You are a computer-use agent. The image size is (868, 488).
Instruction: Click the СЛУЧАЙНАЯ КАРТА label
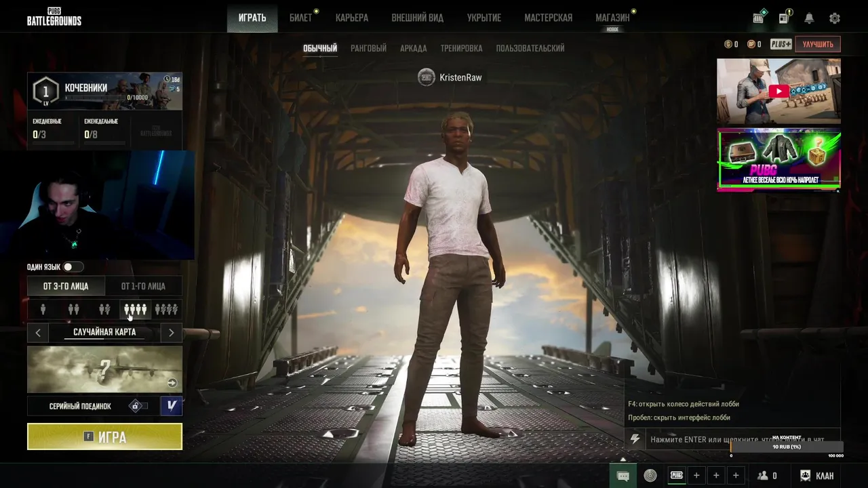(104, 332)
